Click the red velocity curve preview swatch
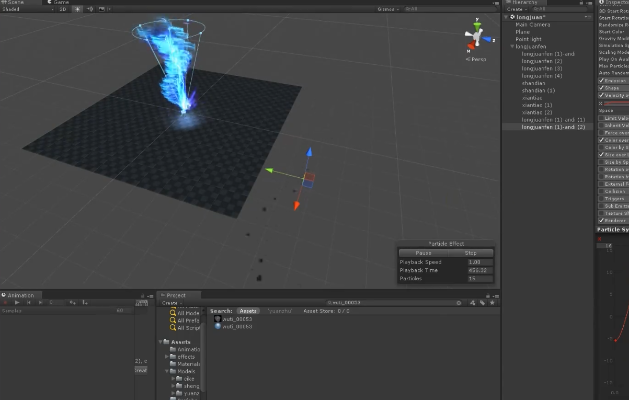This screenshot has height=400, width=629. point(616,104)
